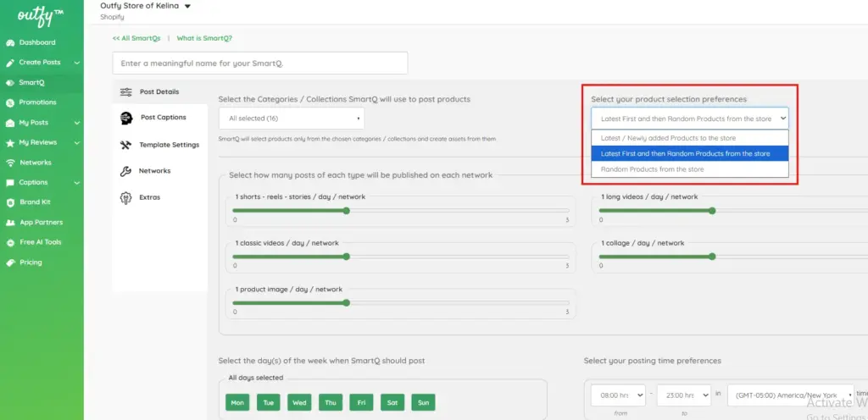Screen dimensions: 868x420
Task: Click the SmartQ sidebar icon
Action: [x=10, y=82]
